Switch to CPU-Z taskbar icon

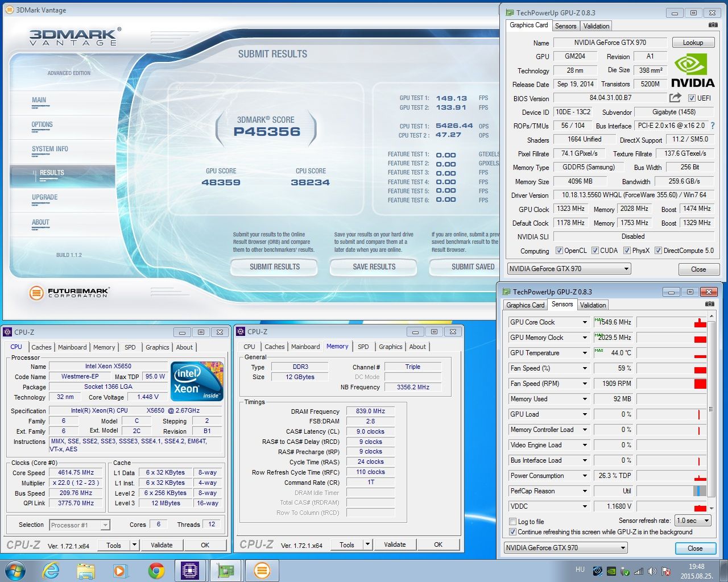click(x=190, y=571)
